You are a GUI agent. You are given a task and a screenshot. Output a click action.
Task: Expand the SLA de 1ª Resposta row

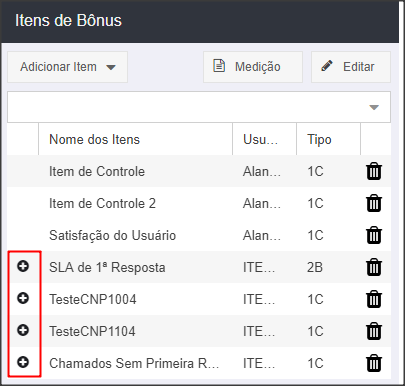click(x=23, y=266)
